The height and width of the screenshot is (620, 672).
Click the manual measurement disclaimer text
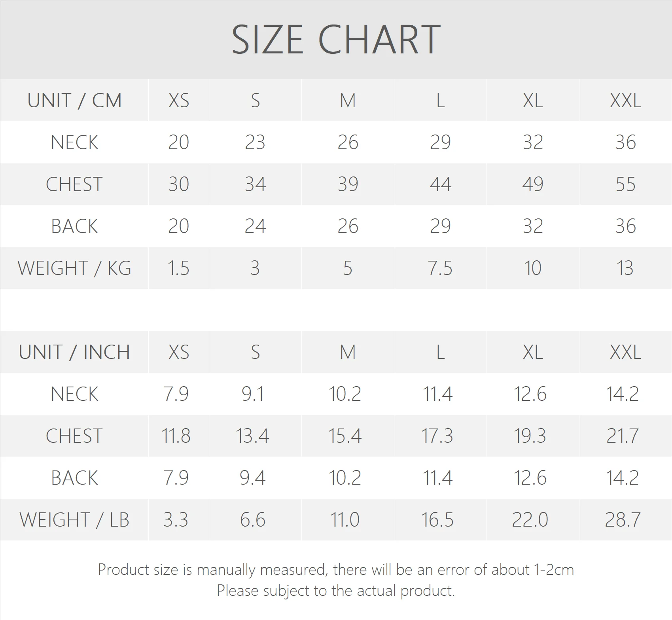pyautogui.click(x=336, y=570)
